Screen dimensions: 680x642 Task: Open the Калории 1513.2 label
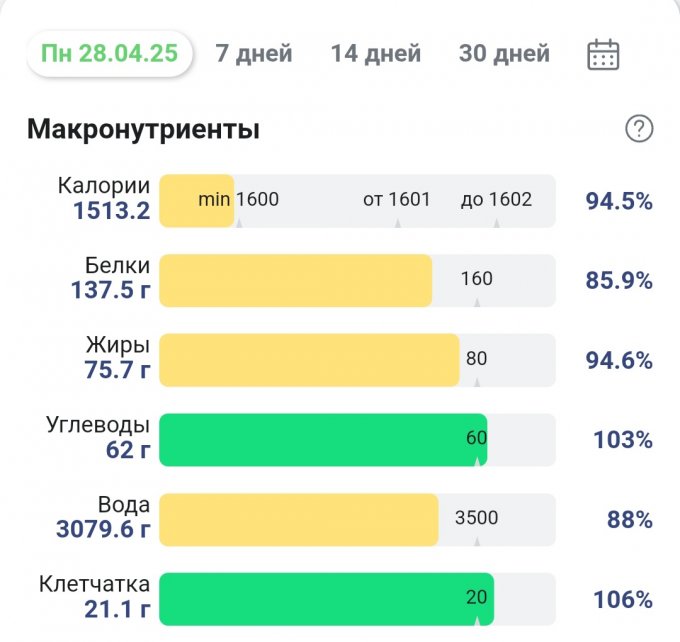pyautogui.click(x=104, y=198)
